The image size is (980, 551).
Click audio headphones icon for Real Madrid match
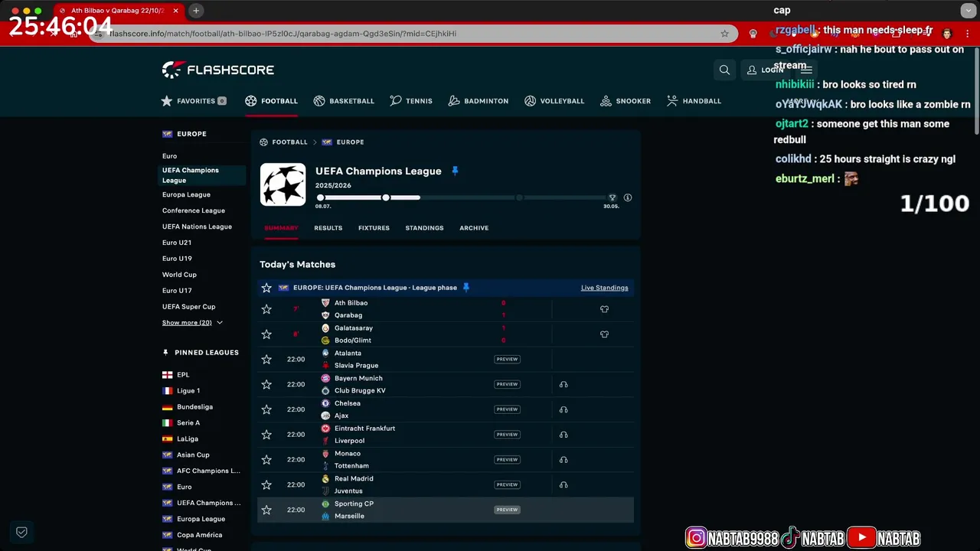click(563, 484)
